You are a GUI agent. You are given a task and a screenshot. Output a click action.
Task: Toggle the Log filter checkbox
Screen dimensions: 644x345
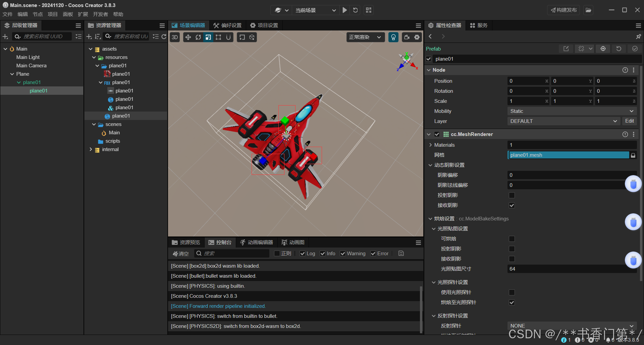[303, 254]
